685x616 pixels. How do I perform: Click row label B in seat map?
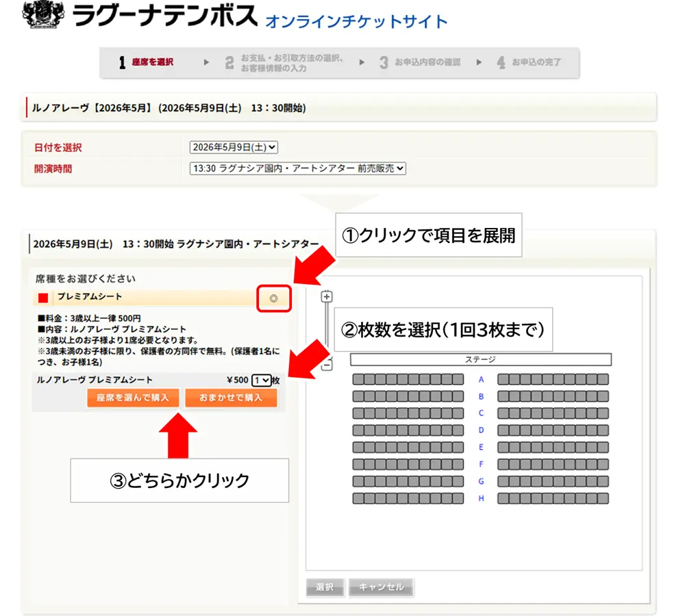[481, 396]
